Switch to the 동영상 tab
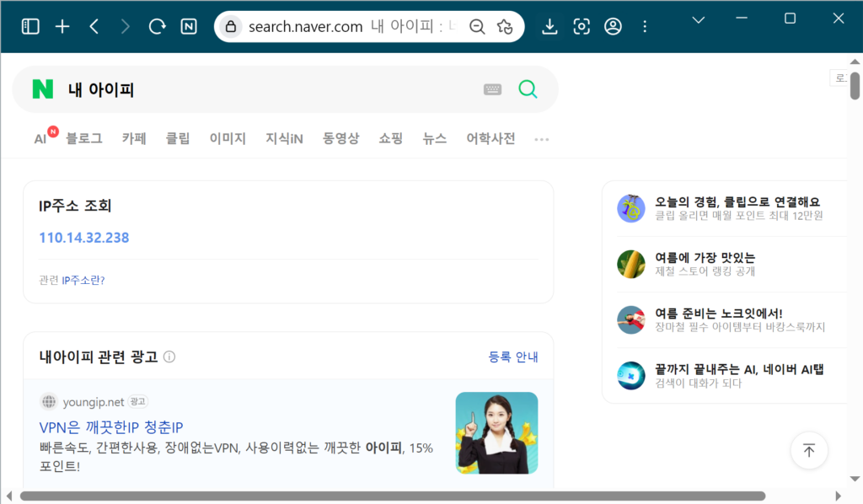This screenshot has width=863, height=504. 340,138
